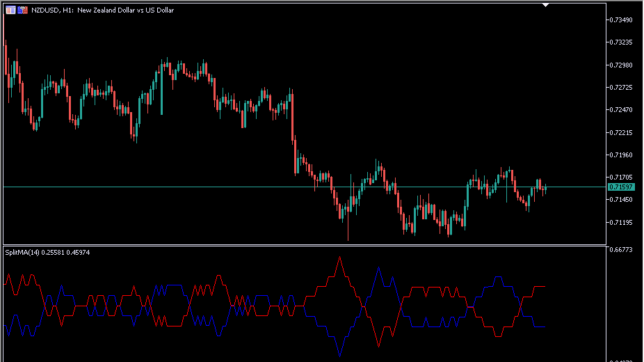Viewport: 644px width, 362px height.
Task: Click the 0.72725 price axis label
Action: pyautogui.click(x=620, y=87)
